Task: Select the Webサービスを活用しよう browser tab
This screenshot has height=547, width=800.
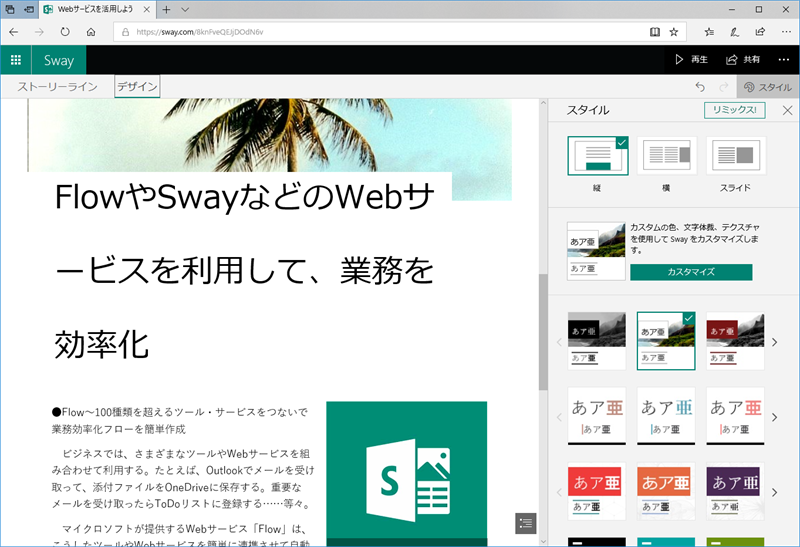Action: click(97, 9)
